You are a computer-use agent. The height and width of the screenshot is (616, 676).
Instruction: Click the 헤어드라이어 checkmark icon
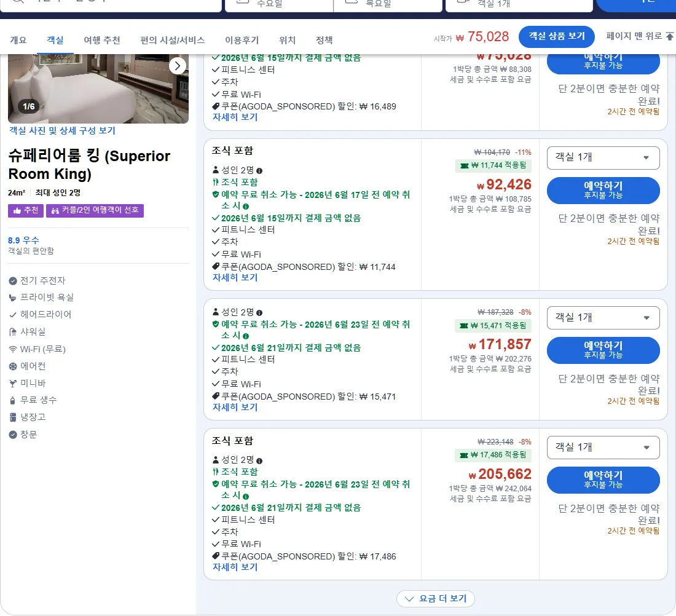[13, 315]
